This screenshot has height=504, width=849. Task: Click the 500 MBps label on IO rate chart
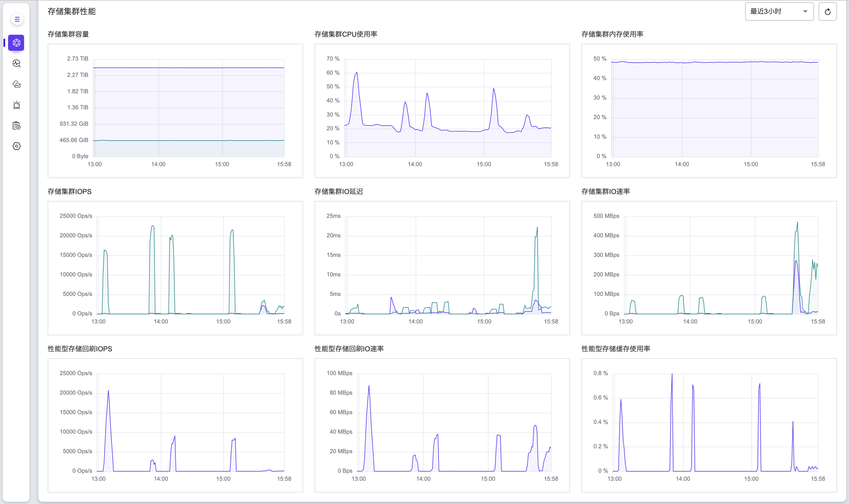606,216
